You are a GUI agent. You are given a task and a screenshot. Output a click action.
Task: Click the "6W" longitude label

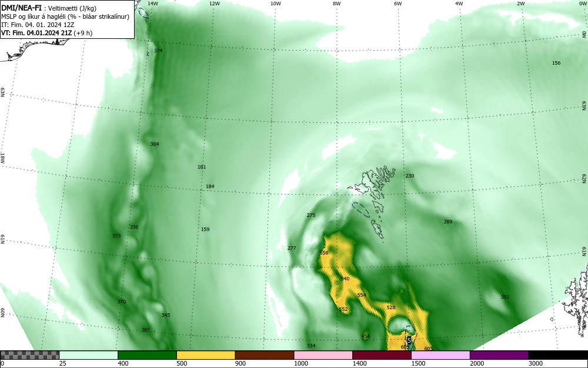click(398, 4)
